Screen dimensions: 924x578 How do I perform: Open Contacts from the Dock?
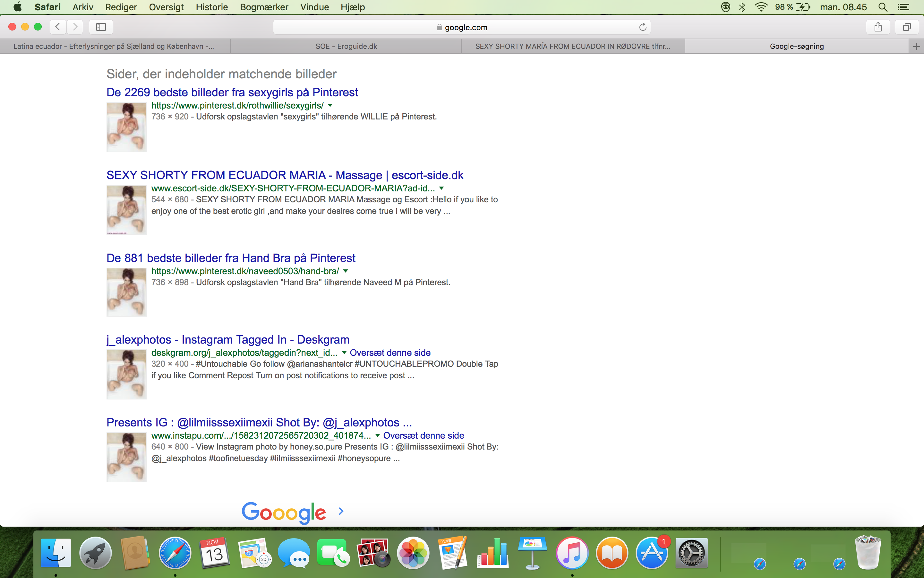(x=135, y=553)
